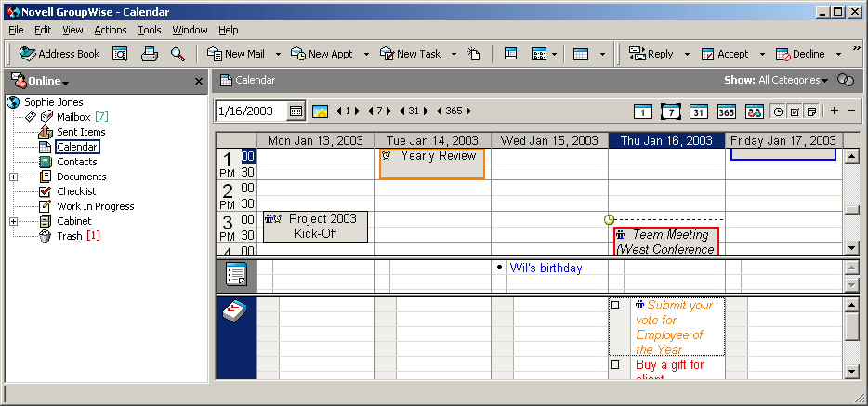Open the Address Book
The image size is (868, 406).
click(59, 54)
